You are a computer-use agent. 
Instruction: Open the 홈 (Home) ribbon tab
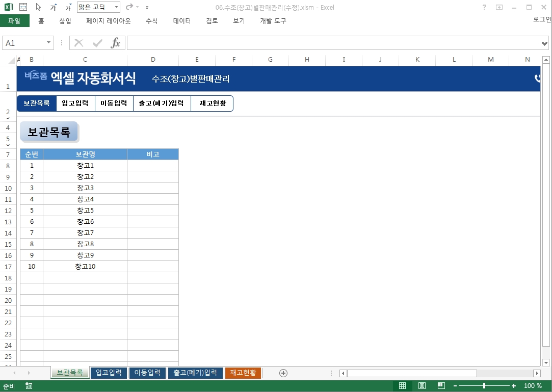coord(41,21)
